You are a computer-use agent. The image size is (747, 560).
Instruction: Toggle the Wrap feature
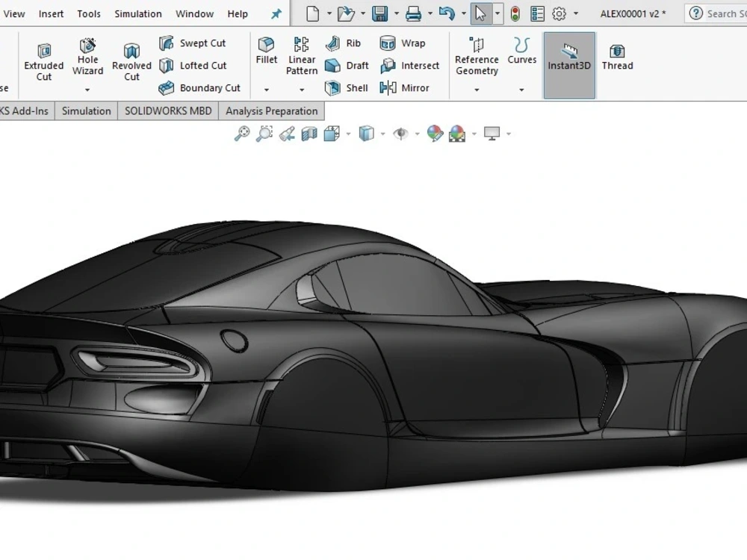click(x=406, y=43)
